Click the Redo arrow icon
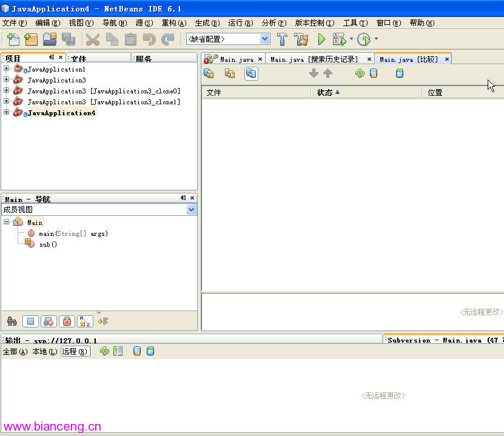Viewport: 504px width, 436px height. tap(168, 39)
